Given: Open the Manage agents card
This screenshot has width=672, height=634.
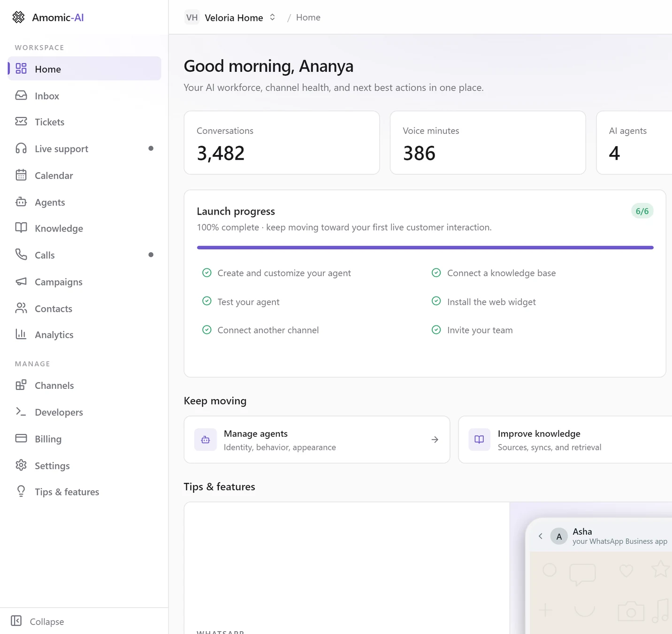Looking at the screenshot, I should (317, 440).
